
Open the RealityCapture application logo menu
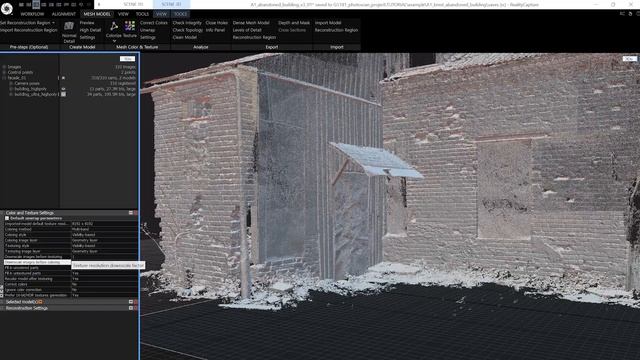click(6, 8)
